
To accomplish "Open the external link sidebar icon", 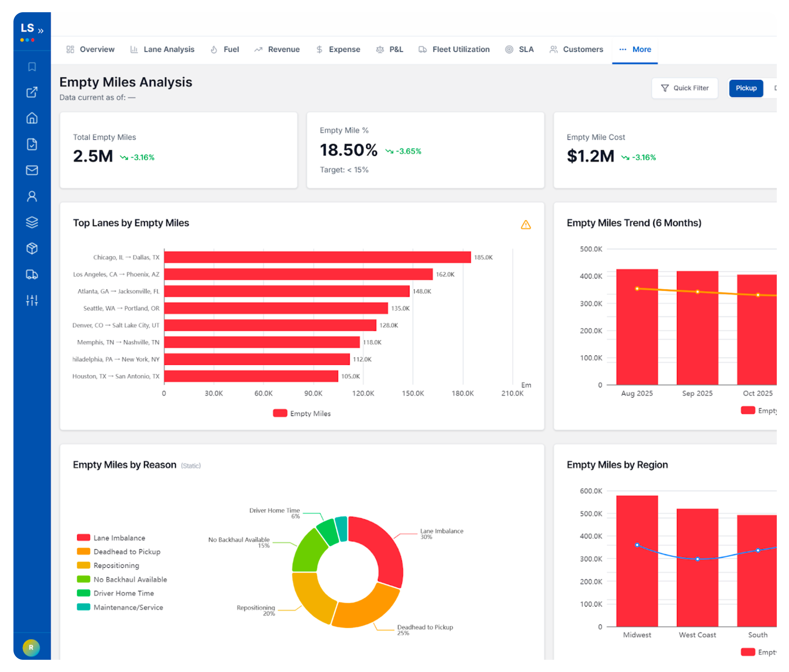I will coord(32,92).
